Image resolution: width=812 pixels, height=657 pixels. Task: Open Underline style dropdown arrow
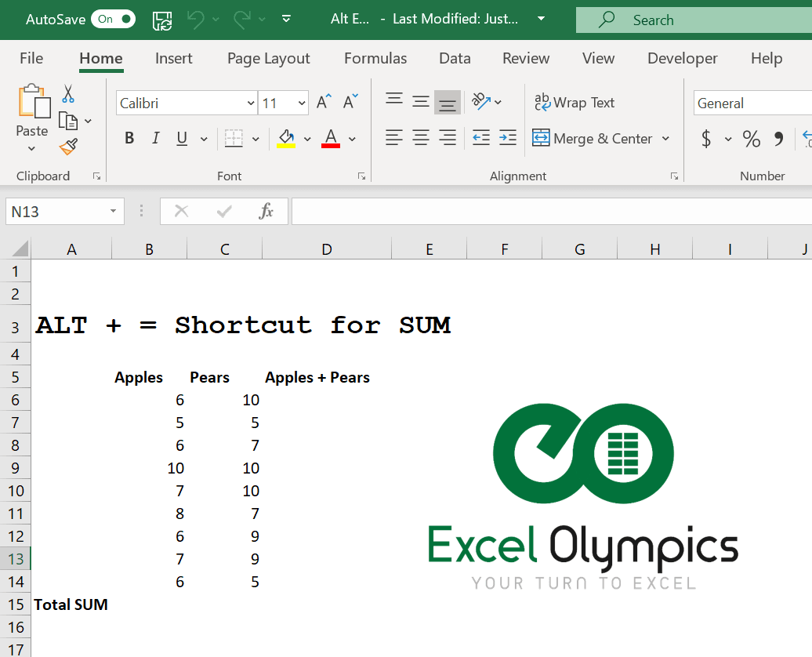pos(204,139)
